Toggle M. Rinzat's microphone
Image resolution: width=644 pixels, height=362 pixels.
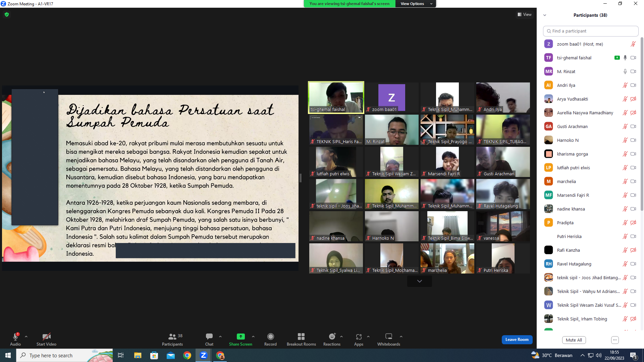(625, 71)
